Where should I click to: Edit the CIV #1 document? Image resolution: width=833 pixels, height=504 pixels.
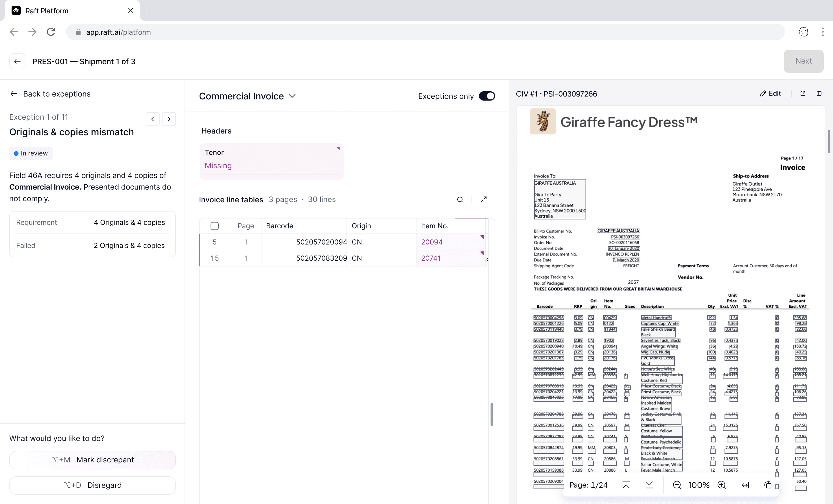771,94
